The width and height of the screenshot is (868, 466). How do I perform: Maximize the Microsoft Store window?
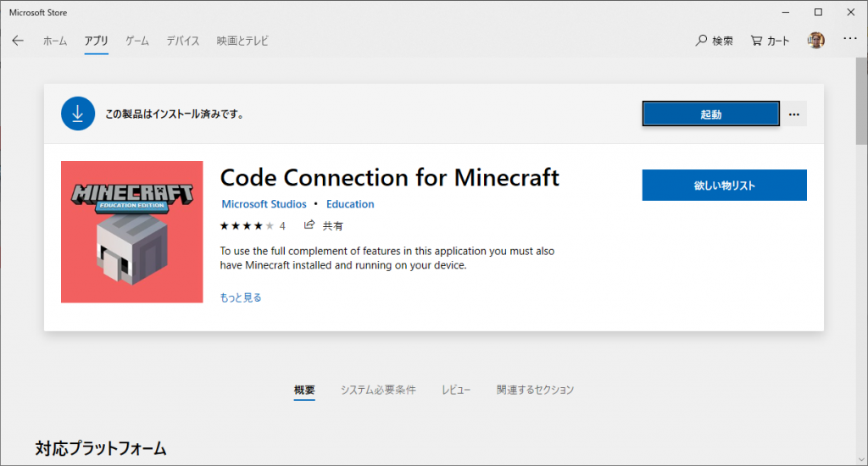click(x=818, y=12)
